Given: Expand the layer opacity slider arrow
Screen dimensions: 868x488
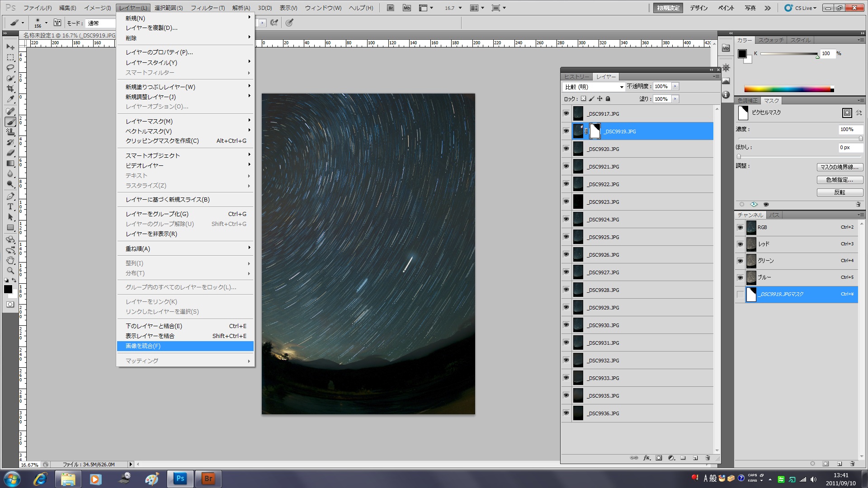Looking at the screenshot, I should [675, 86].
